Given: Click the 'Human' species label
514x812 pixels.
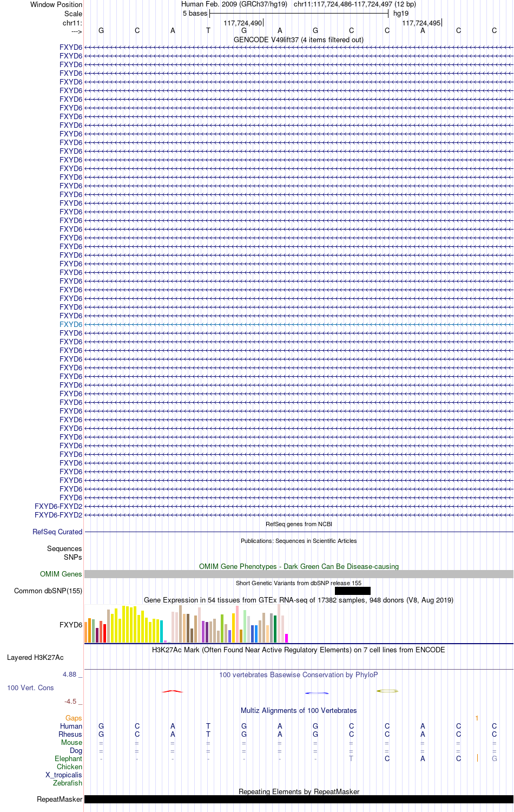Looking at the screenshot, I should click(x=71, y=726).
